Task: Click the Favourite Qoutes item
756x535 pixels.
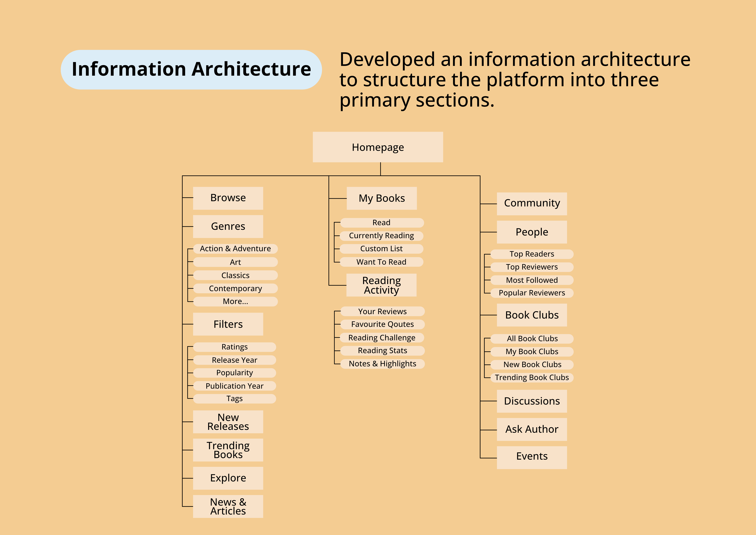Action: point(382,324)
